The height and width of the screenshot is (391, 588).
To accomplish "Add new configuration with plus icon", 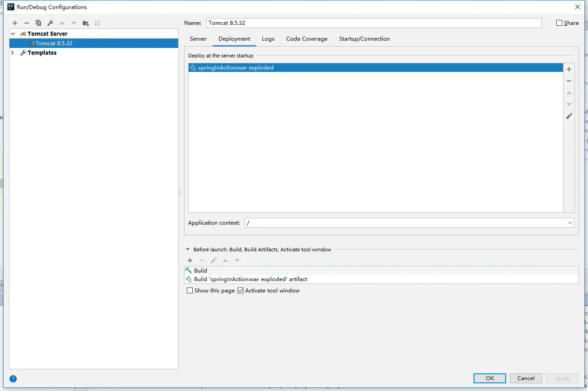I will [15, 23].
